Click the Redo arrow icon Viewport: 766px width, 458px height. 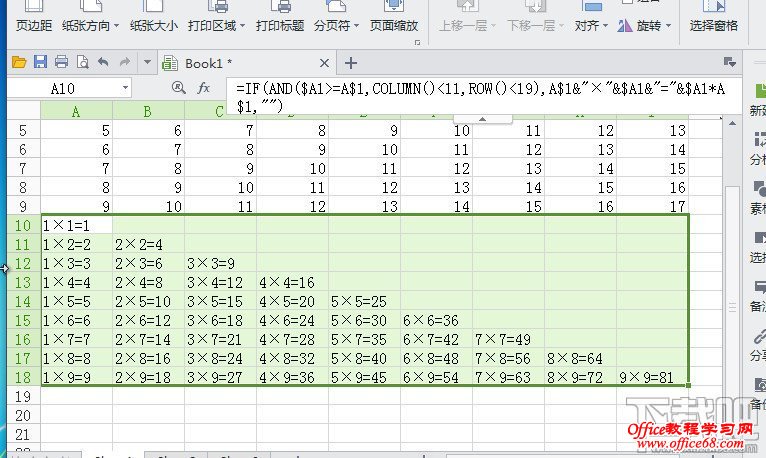pos(125,62)
